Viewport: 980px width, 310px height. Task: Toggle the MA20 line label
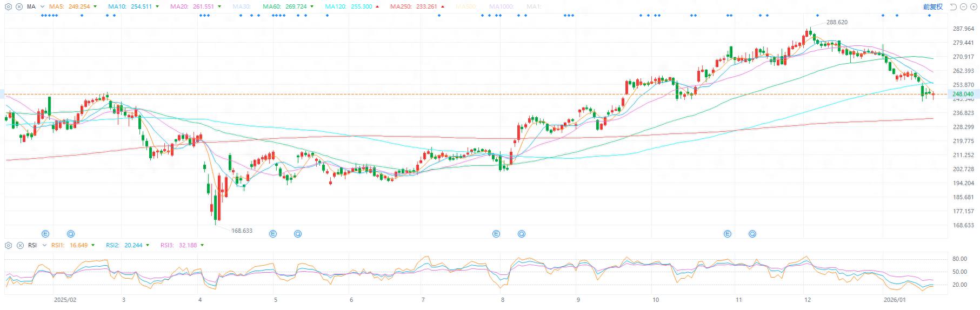pyautogui.click(x=179, y=6)
